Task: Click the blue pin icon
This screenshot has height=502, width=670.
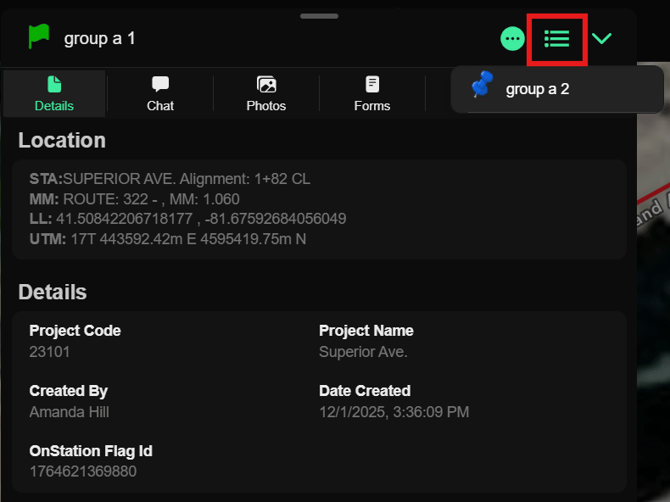Action: pos(482,87)
